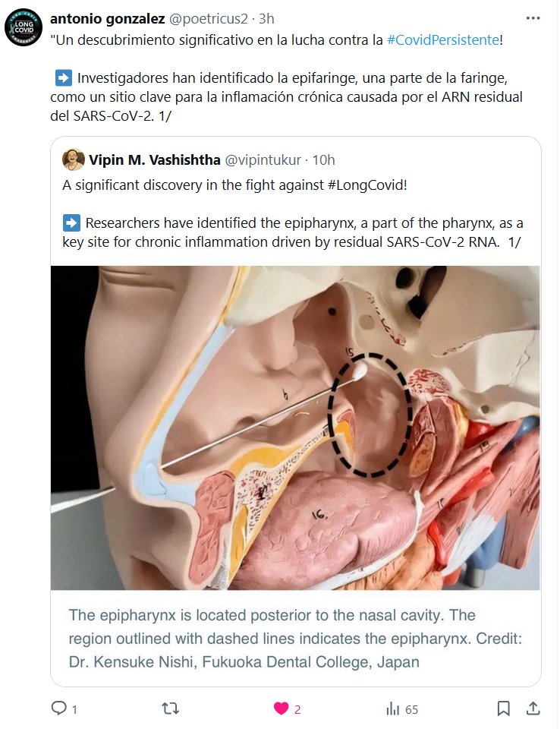The height and width of the screenshot is (729, 560).
Task: Click the Spanish tweet text starting 'Investigadores'
Action: [286, 96]
